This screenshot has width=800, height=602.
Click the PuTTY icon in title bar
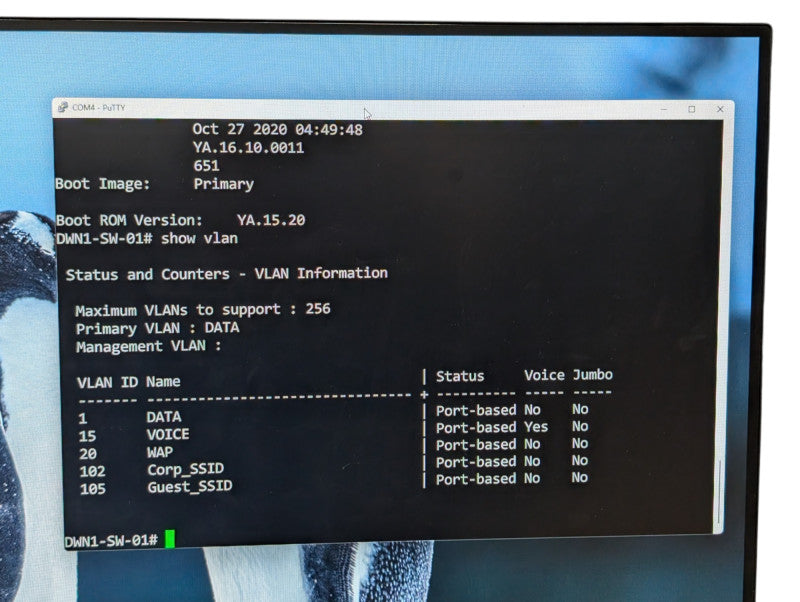pyautogui.click(x=63, y=107)
